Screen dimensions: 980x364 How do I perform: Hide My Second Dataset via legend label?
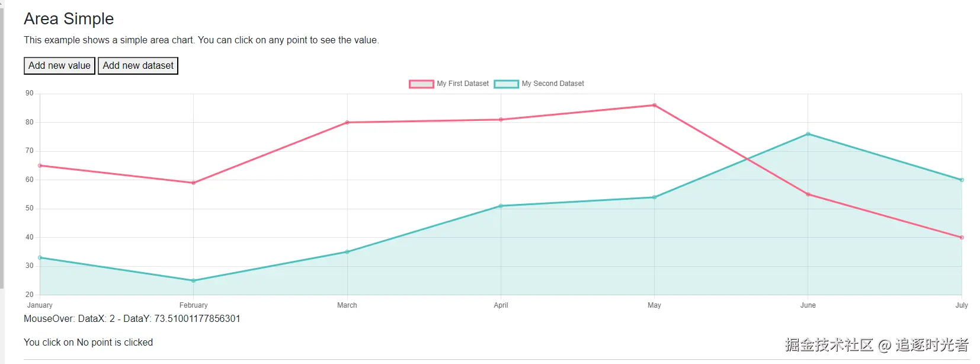tap(553, 84)
